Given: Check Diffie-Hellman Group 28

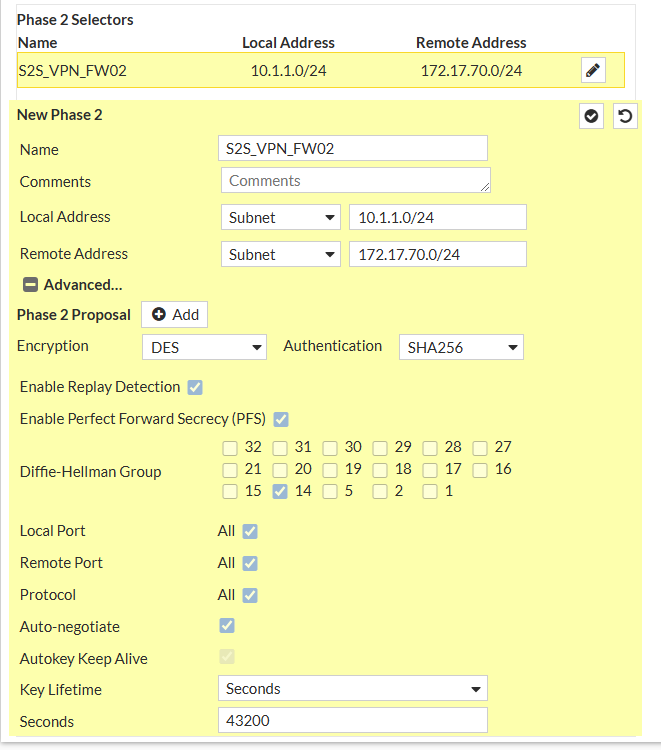Looking at the screenshot, I should pyautogui.click(x=430, y=448).
